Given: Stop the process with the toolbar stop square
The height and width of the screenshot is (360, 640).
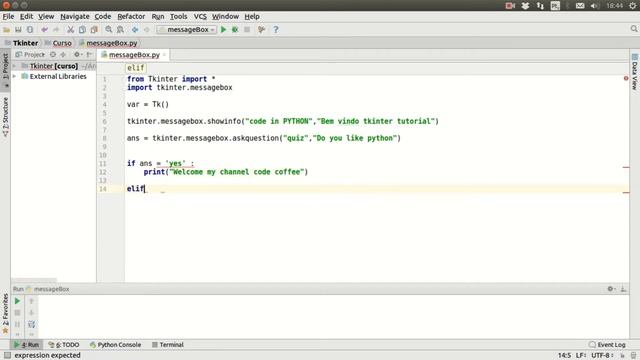Looking at the screenshot, I should pyautogui.click(x=247, y=29).
